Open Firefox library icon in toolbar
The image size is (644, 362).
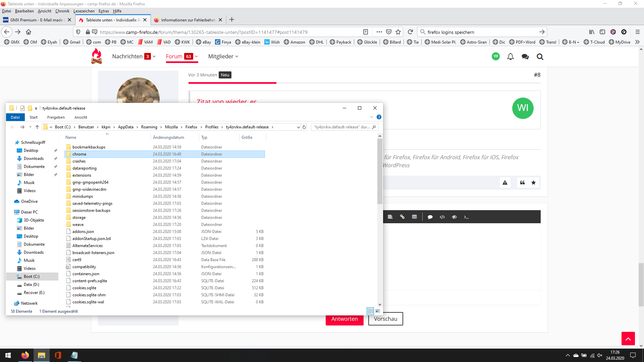[592, 32]
